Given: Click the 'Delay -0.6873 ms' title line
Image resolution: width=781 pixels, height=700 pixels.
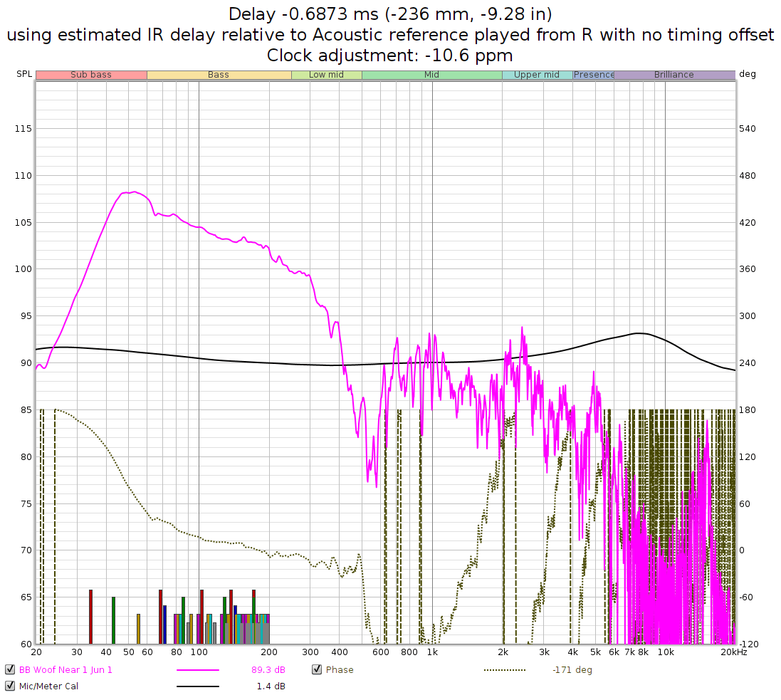Looking at the screenshot, I should [390, 14].
